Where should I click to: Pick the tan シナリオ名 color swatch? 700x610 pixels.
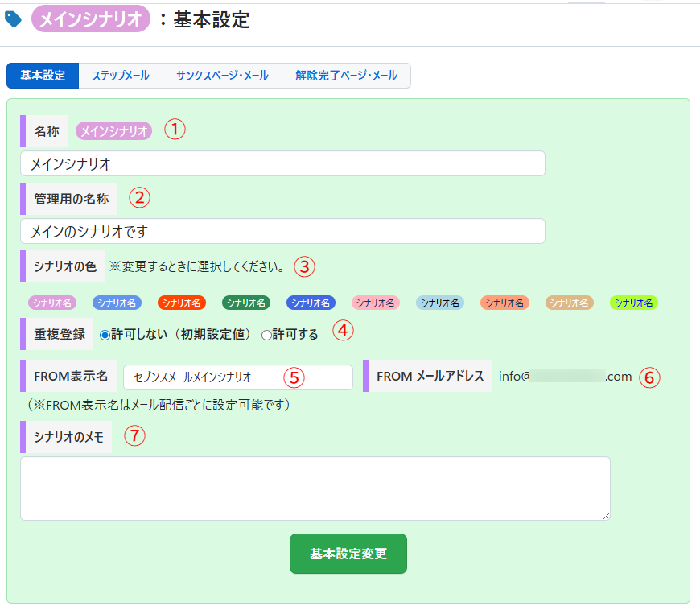point(570,303)
